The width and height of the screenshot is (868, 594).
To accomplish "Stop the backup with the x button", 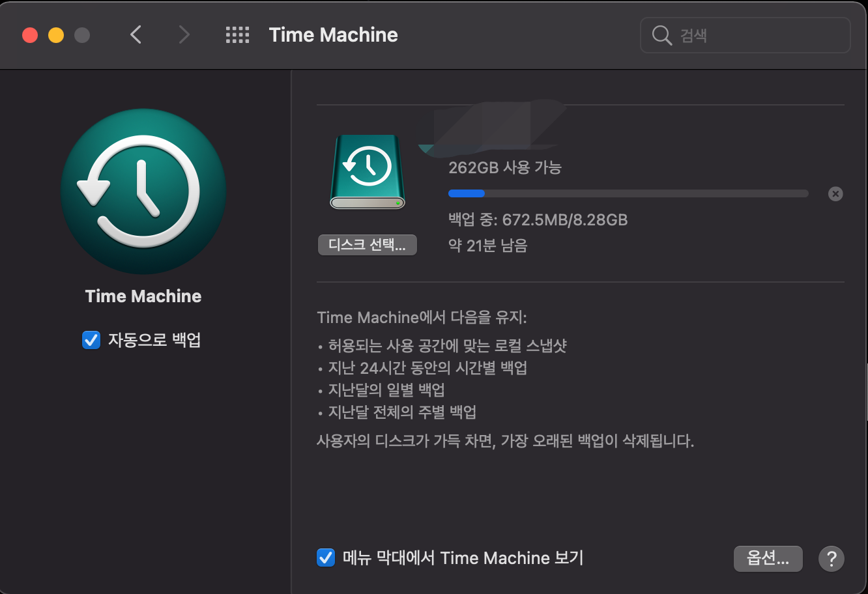I will tap(835, 193).
